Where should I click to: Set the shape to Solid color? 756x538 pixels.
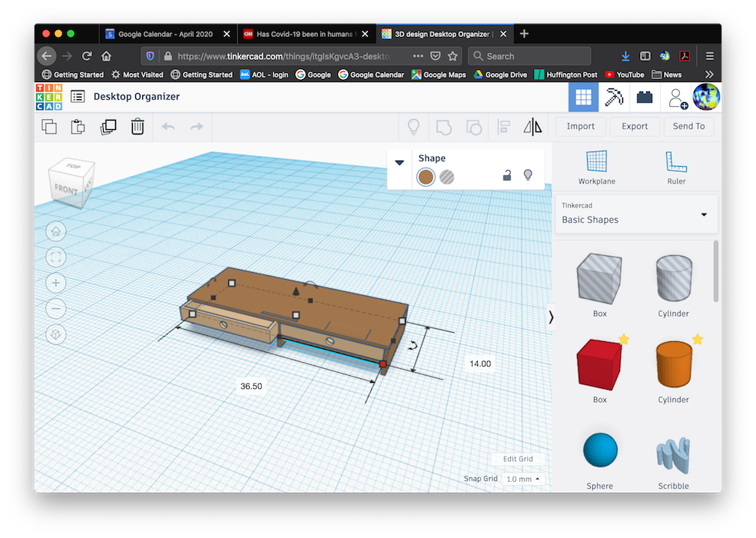click(426, 177)
